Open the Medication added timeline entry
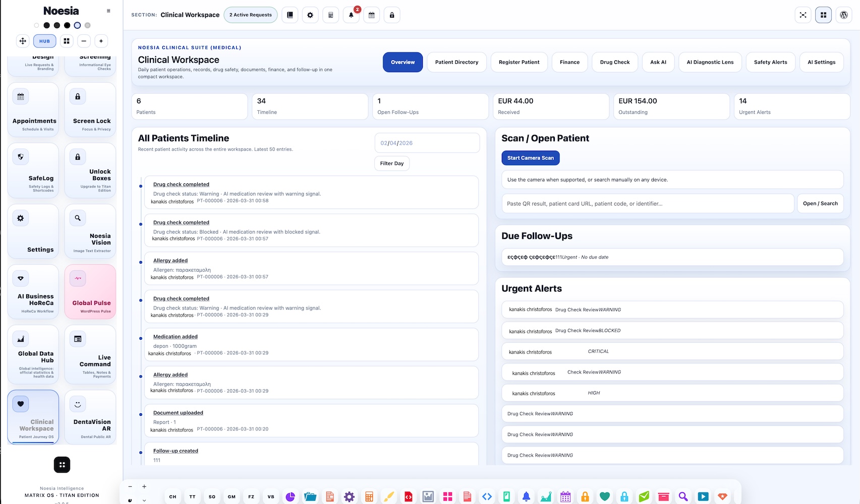 coord(176,337)
